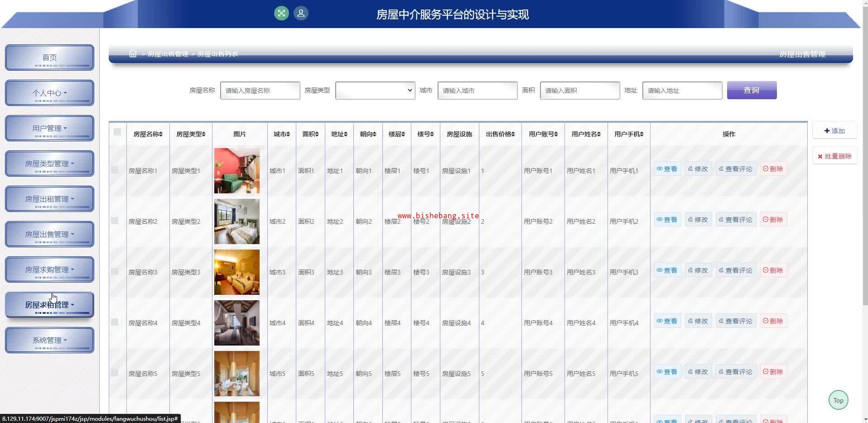Go to home via breadcrumb house icon
Screen dimensions: 868x423
coord(133,54)
